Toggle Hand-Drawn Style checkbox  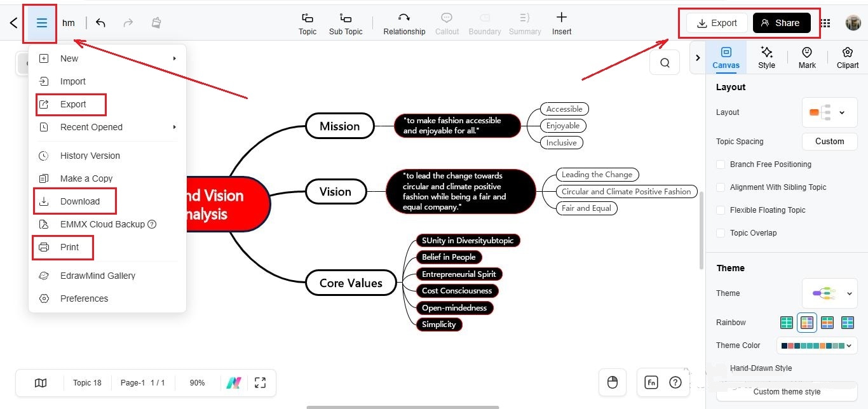721,368
